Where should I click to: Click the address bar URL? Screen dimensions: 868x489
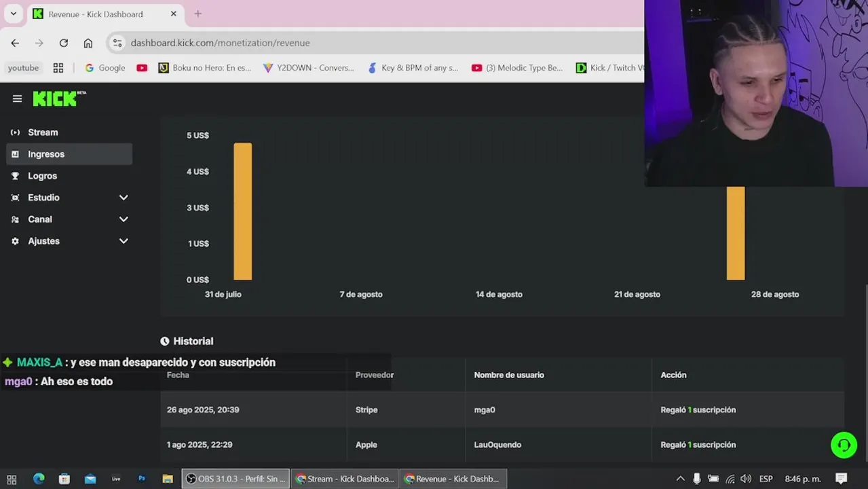pyautogui.click(x=220, y=43)
